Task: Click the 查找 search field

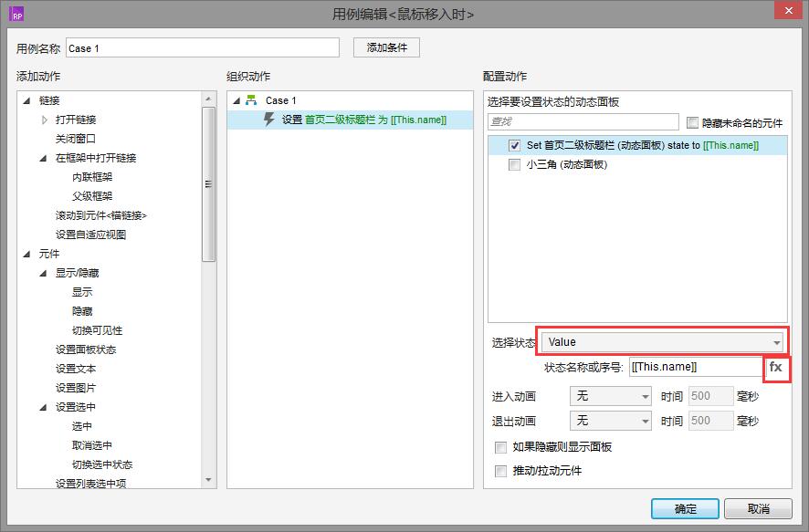Action: [x=583, y=121]
